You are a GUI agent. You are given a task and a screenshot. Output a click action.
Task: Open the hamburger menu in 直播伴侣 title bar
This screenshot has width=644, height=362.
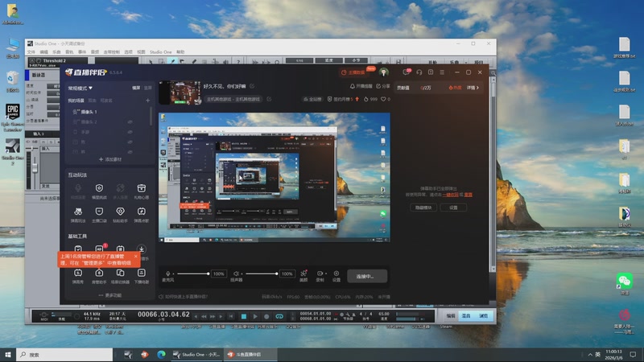[442, 72]
